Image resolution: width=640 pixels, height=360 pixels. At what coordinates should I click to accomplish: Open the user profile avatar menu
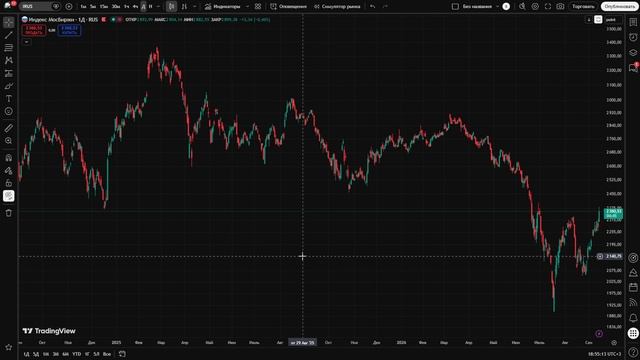(9, 6)
